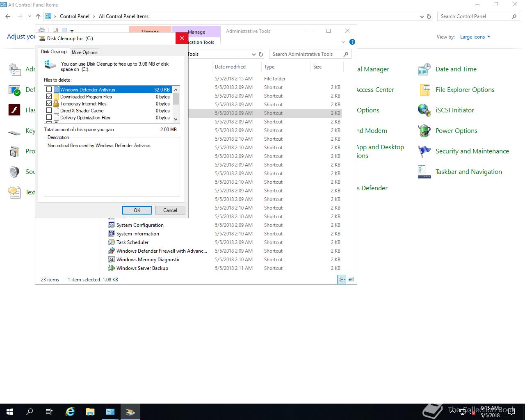The width and height of the screenshot is (525, 420).
Task: Open Taskbar and Navigation icon
Action: 424,172
